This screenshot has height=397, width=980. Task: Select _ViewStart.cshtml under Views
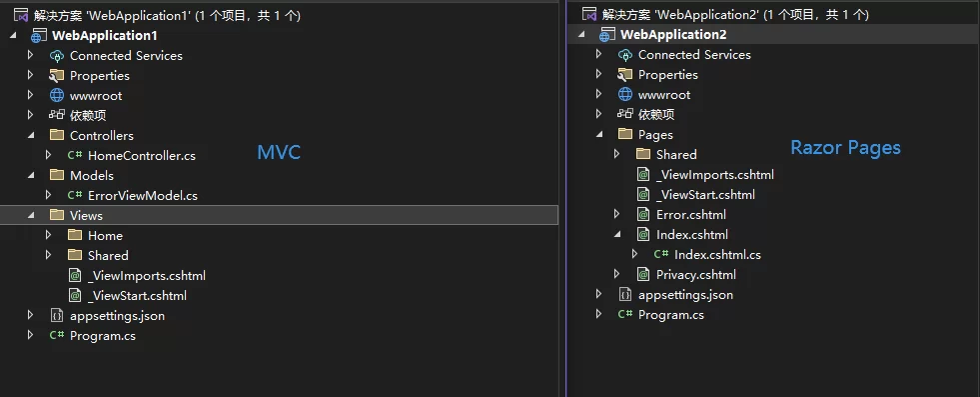[x=138, y=296]
